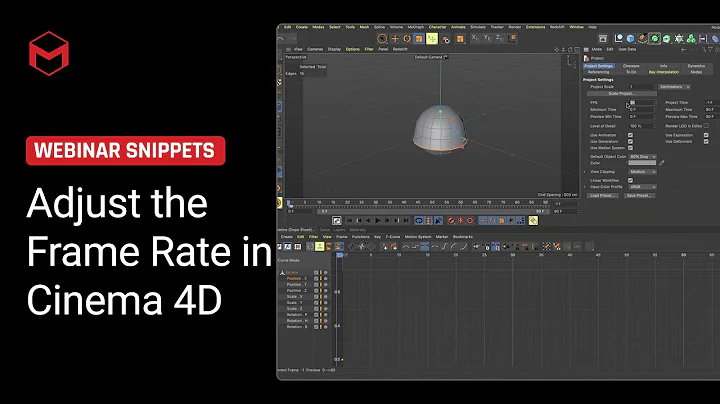This screenshot has width=720, height=404.
Task: Click the red Record Active Objects button
Action: tap(451, 221)
